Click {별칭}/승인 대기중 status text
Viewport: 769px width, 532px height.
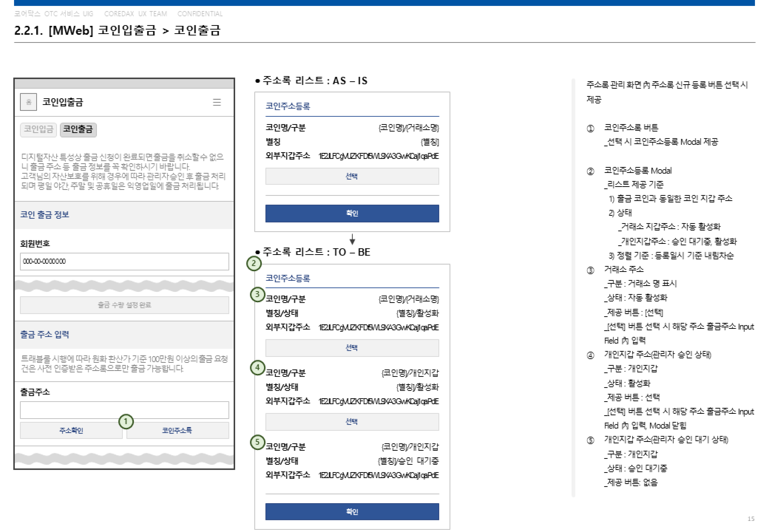[408, 461]
